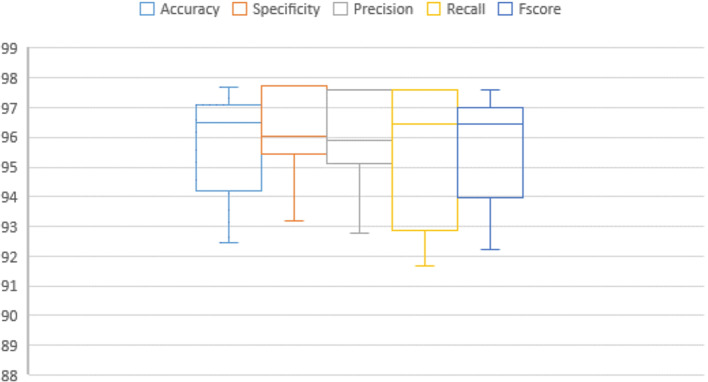Click the 99 y-axis label
Screen dimensions: 708x382
(x=9, y=49)
